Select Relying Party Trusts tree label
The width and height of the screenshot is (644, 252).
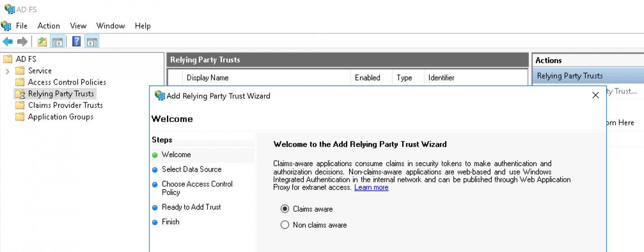[x=61, y=94]
